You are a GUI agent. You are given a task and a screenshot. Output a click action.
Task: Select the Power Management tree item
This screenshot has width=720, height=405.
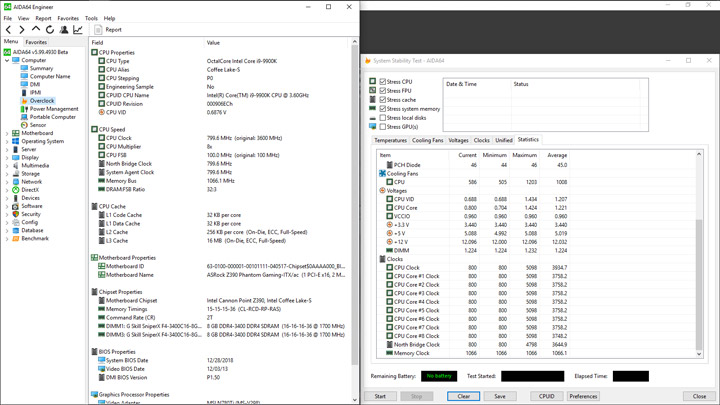tap(53, 109)
